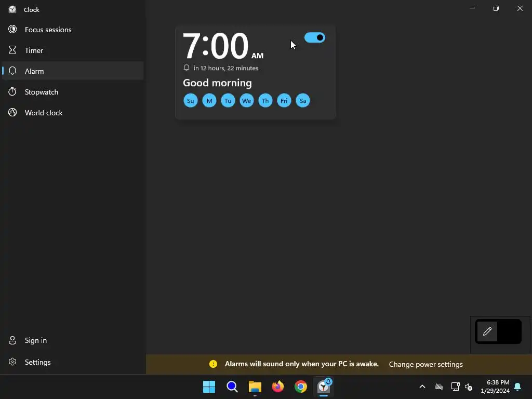The width and height of the screenshot is (532, 399).
Task: Click the pencil edit alarms button
Action: pyautogui.click(x=487, y=331)
